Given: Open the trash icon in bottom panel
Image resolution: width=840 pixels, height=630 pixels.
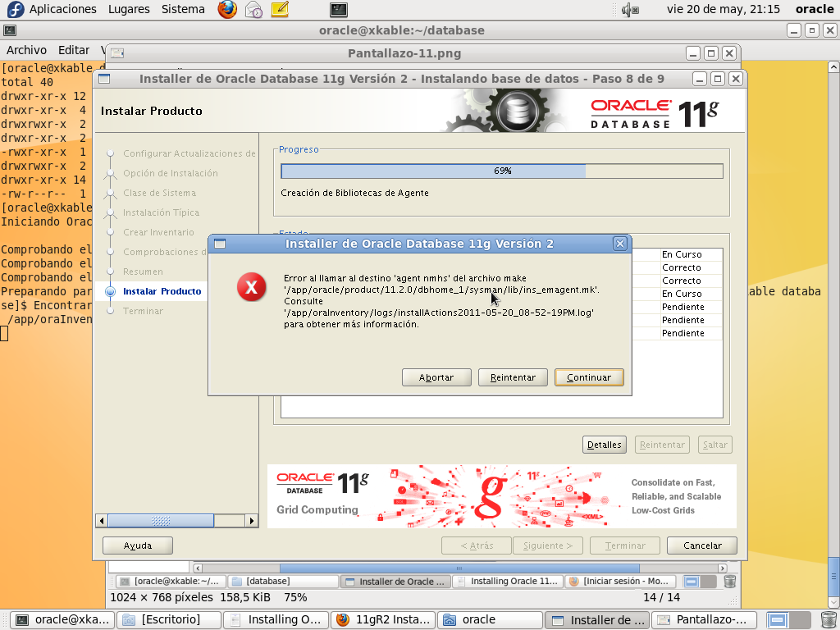Looking at the screenshot, I should 829,620.
